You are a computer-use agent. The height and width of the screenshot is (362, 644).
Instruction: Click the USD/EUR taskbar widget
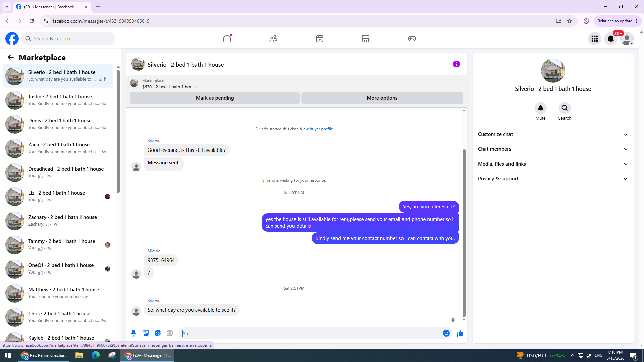pos(541,355)
